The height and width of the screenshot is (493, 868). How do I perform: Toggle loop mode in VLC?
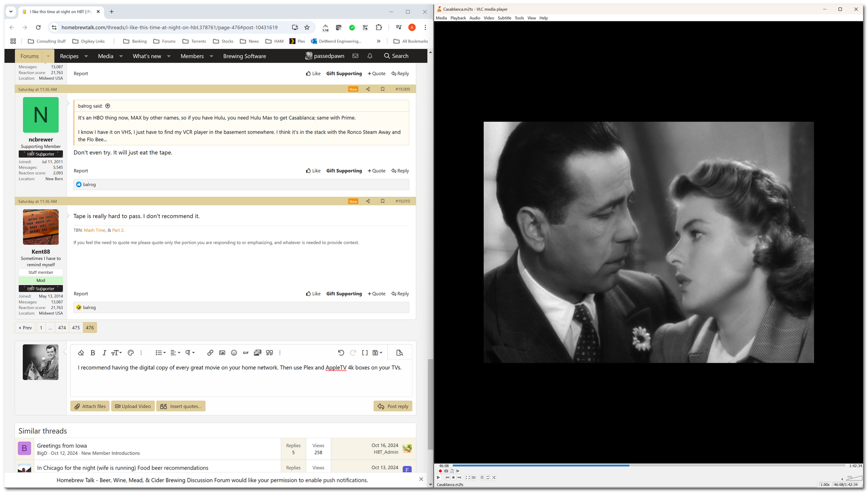click(x=488, y=477)
